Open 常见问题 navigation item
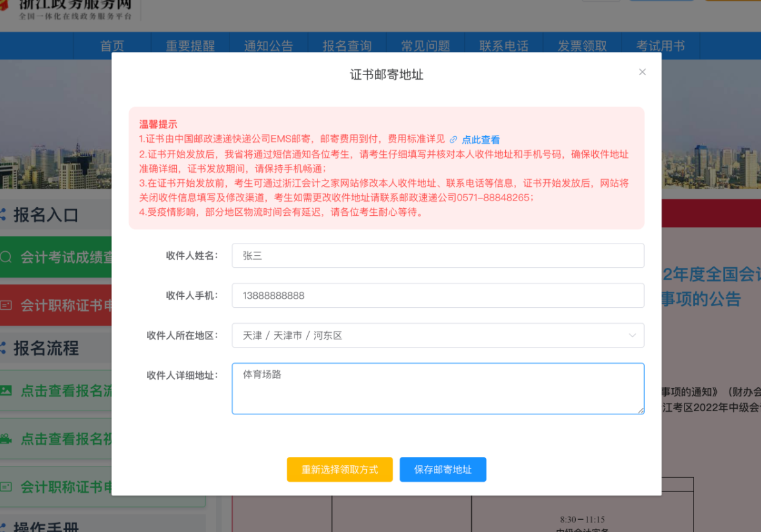Viewport: 761px width, 532px height. click(425, 46)
